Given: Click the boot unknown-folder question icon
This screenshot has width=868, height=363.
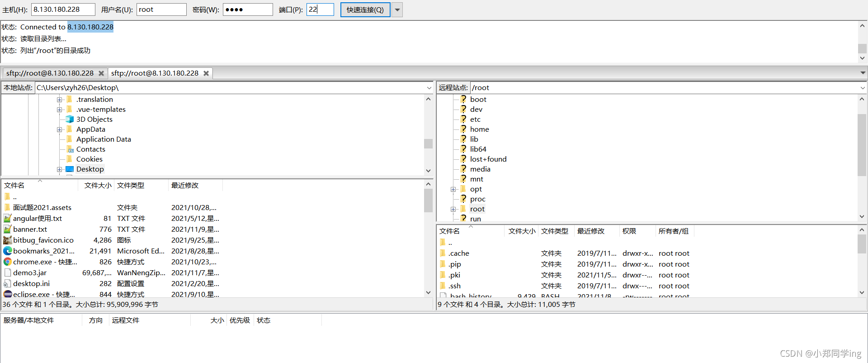Looking at the screenshot, I should click(x=463, y=99).
